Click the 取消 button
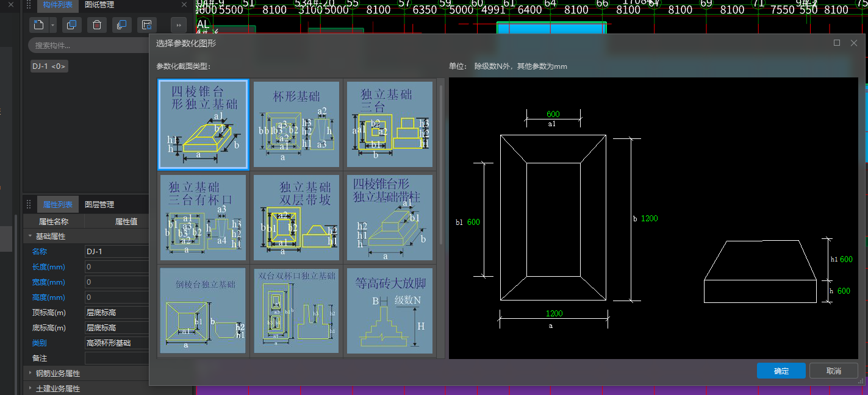Image resolution: width=868 pixels, height=395 pixels. pos(833,371)
